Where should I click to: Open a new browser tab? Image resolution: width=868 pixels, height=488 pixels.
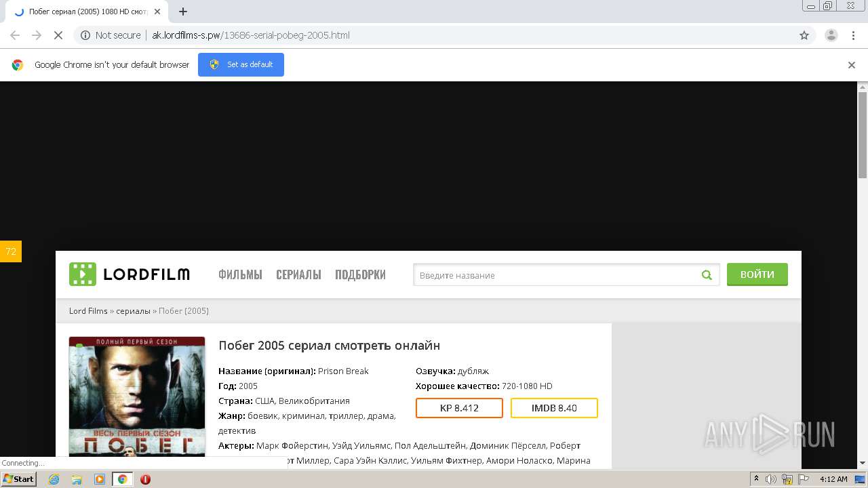183,12
